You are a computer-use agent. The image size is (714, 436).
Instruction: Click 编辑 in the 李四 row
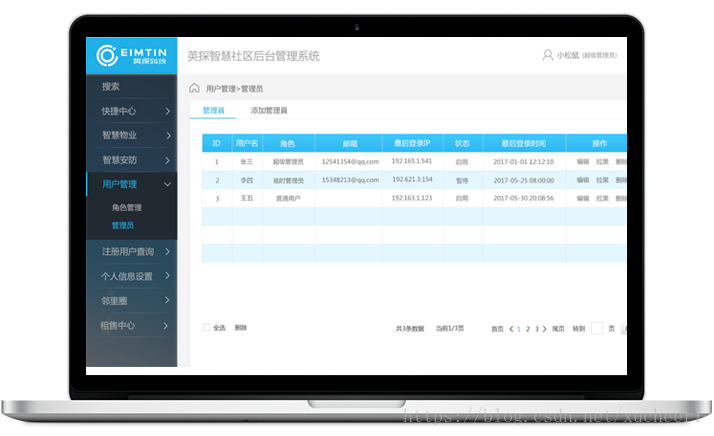(x=583, y=180)
